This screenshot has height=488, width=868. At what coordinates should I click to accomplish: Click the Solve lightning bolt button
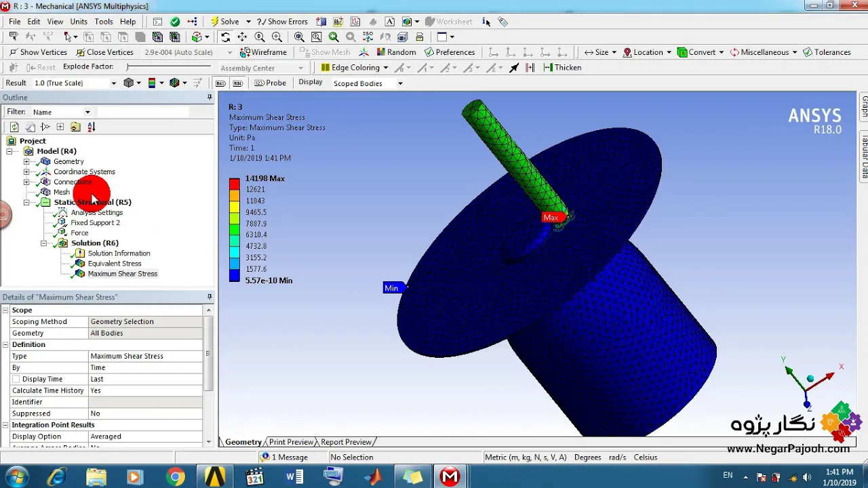224,22
